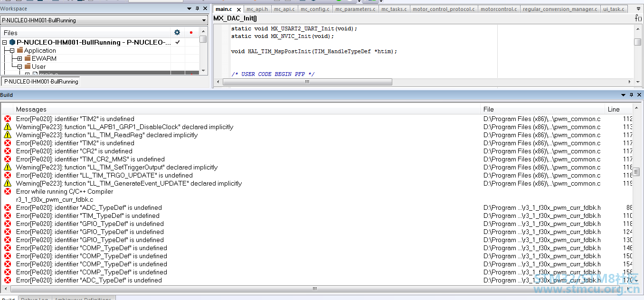
Task: Click the workspace tree scrollbar down arrow
Action: (203, 71)
